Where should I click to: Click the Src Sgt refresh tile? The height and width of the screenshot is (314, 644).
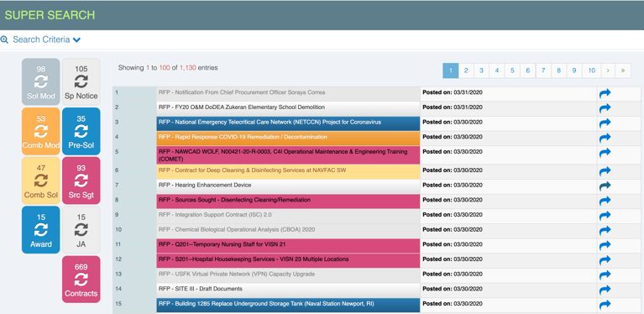click(x=81, y=181)
